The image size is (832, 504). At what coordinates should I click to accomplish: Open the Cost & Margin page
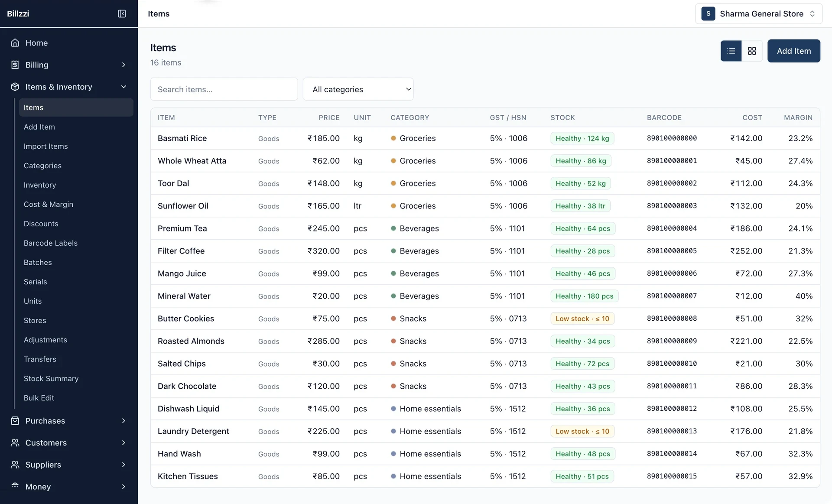[x=76, y=204]
